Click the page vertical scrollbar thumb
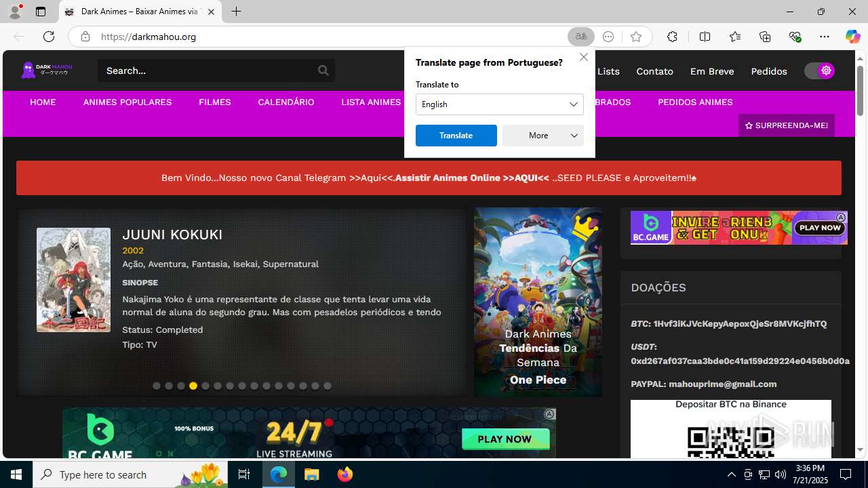The image size is (868, 488). [861, 90]
